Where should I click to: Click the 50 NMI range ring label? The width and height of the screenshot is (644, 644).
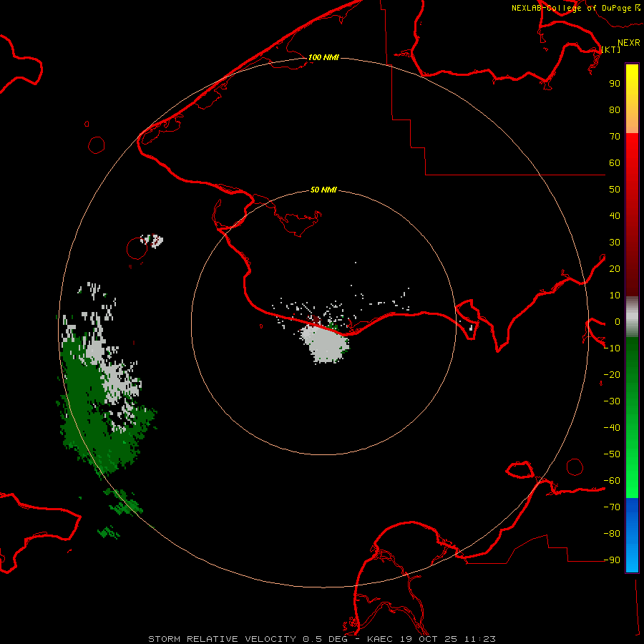(x=323, y=190)
